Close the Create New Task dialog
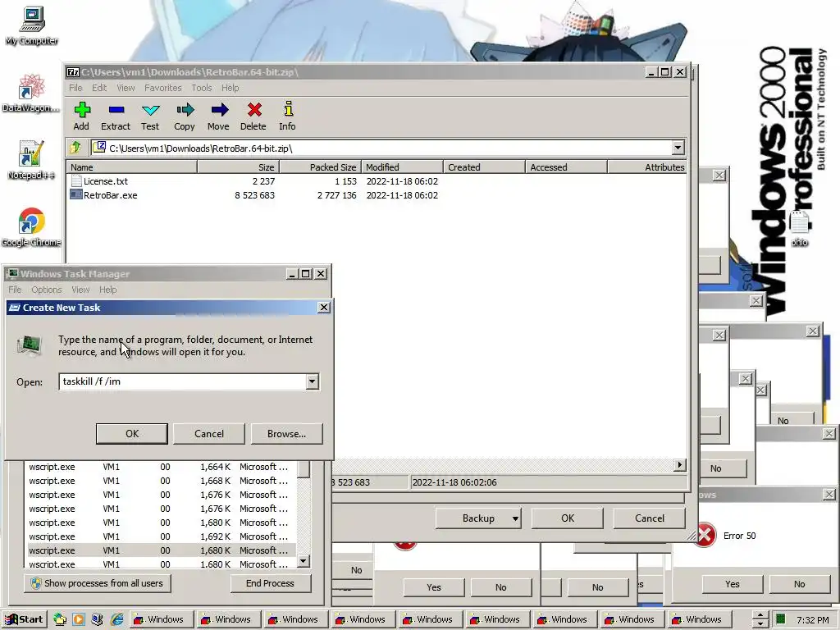The height and width of the screenshot is (630, 840). (x=323, y=308)
